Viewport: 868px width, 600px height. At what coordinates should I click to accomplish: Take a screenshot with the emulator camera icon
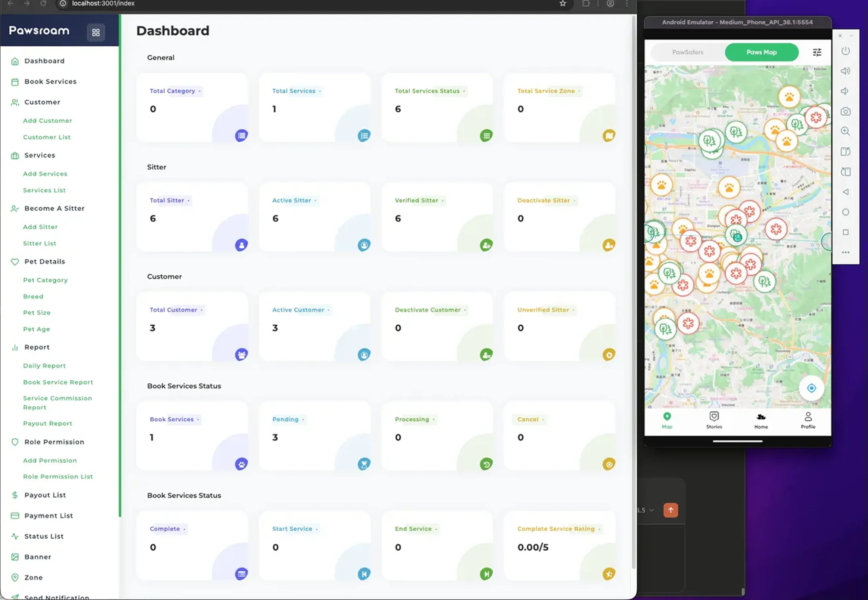pos(845,111)
